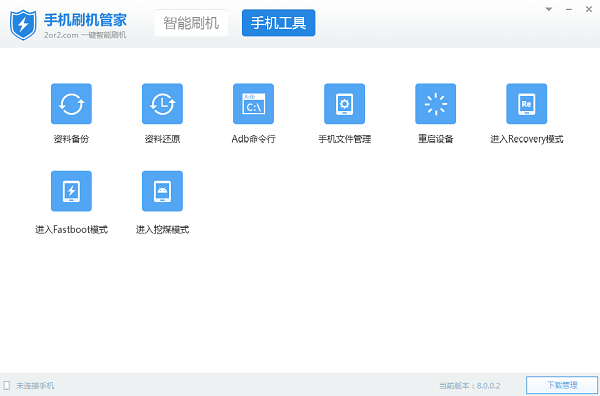Click the 手机刷机管家 title text
The height and width of the screenshot is (396, 600).
pyautogui.click(x=85, y=20)
